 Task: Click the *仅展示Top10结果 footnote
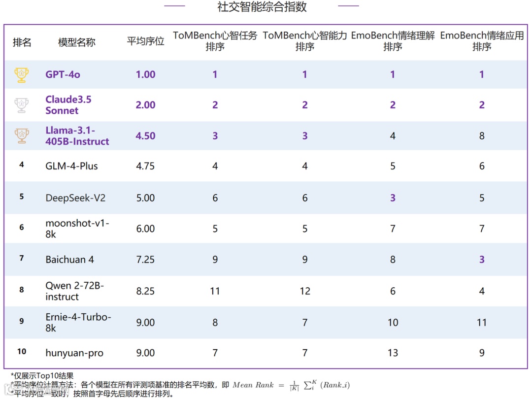click(42, 376)
